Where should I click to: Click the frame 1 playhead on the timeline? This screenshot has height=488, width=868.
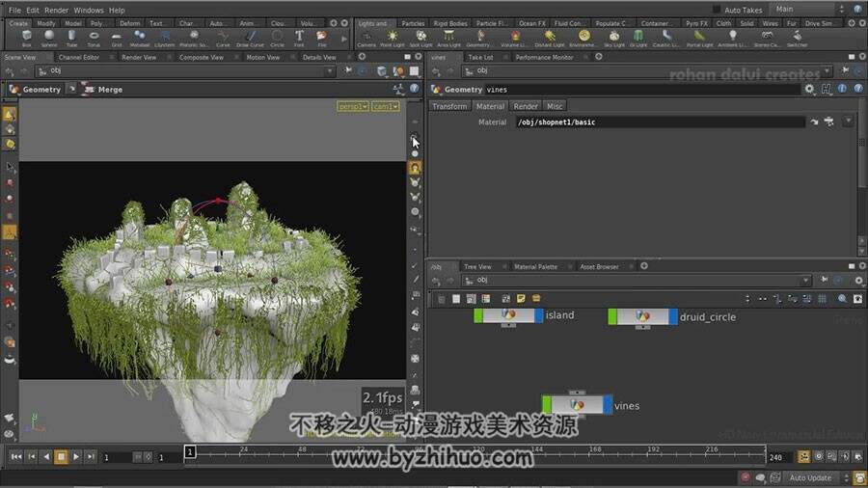click(190, 452)
